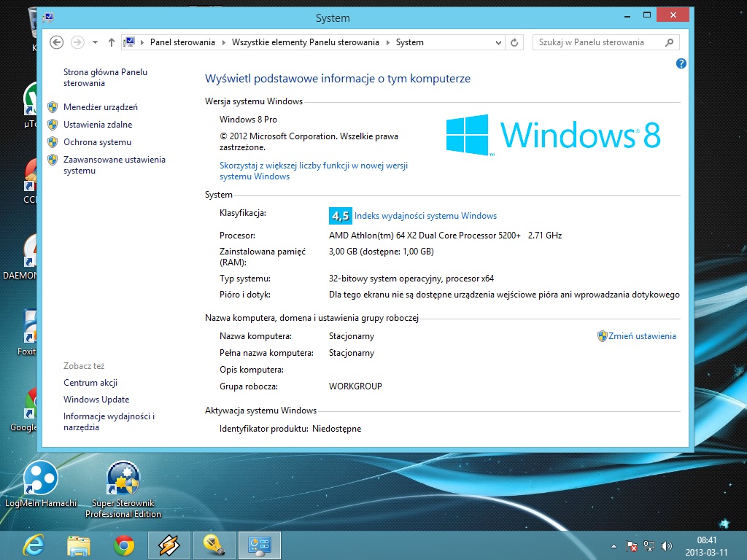Select '32-bitowy system operacyjny, procesor x64'
The width and height of the screenshot is (747, 560).
(411, 279)
